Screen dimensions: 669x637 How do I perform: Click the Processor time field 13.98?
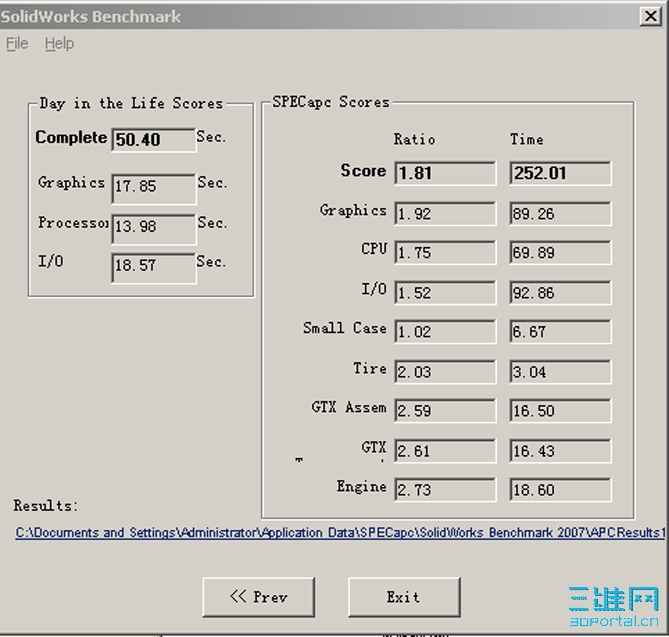click(x=154, y=229)
